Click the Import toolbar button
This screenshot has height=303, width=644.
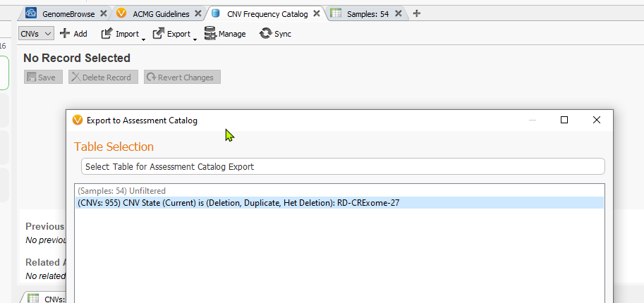[120, 34]
